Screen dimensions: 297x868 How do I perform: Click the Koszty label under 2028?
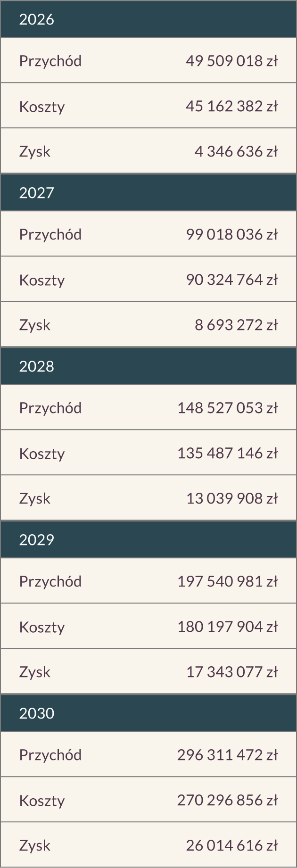(x=42, y=454)
